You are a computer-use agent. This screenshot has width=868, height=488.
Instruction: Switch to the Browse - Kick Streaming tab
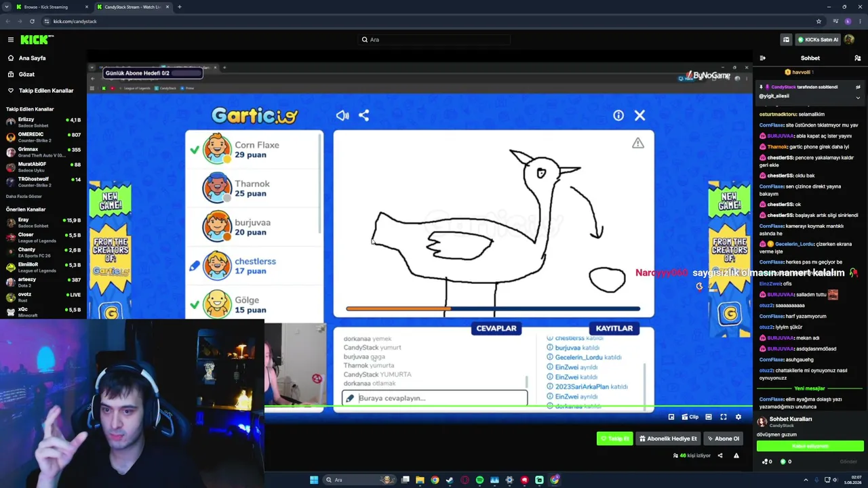[x=52, y=7]
